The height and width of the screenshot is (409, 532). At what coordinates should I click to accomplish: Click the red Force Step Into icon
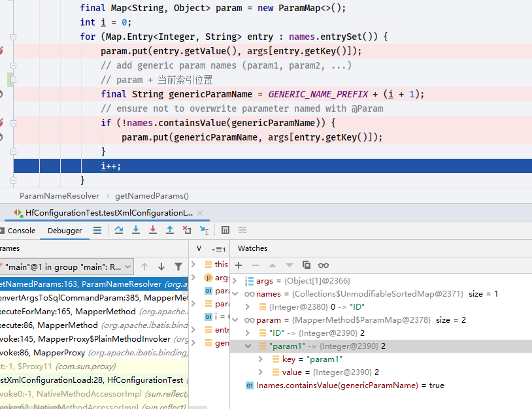[153, 231]
